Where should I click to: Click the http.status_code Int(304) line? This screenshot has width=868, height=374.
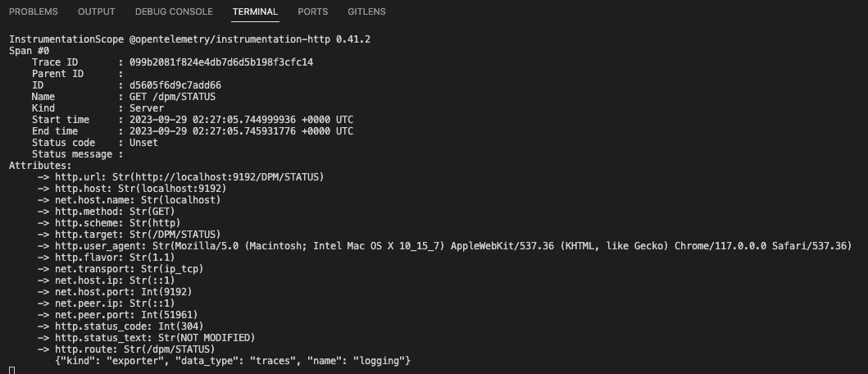point(120,326)
